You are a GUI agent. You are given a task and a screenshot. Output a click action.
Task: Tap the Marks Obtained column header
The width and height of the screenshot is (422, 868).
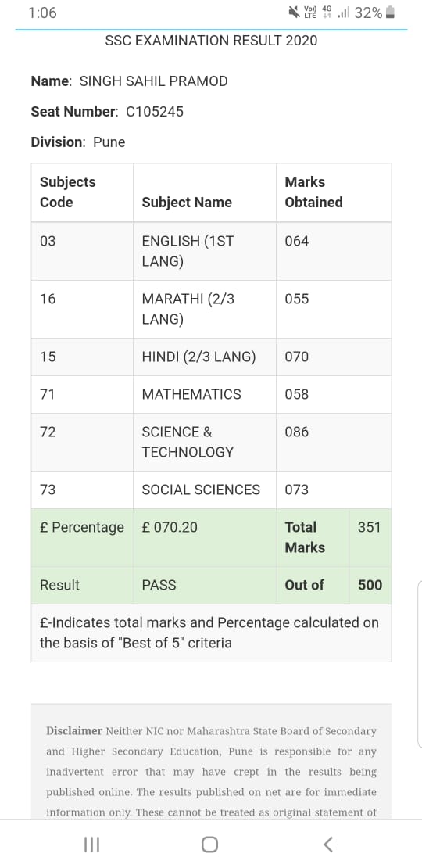pos(313,192)
